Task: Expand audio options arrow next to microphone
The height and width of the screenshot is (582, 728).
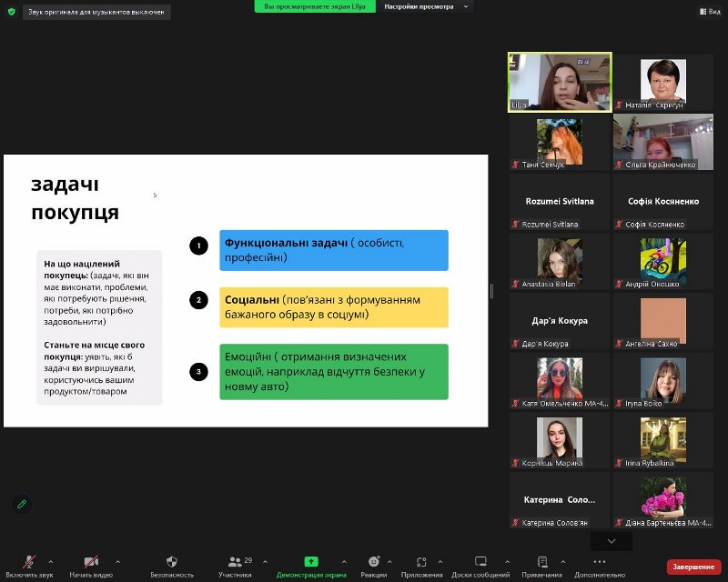Action: (51, 562)
